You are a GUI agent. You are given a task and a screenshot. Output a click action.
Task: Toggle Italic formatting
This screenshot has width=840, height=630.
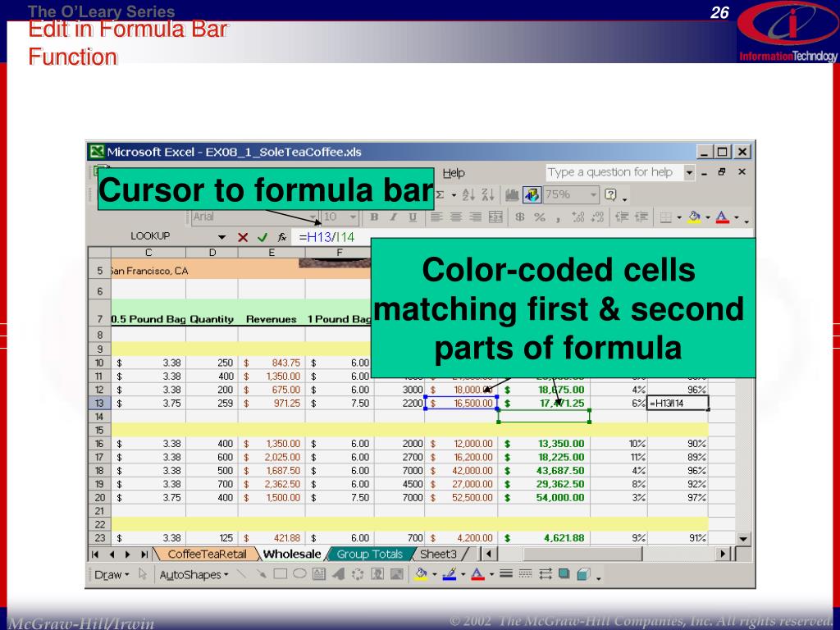pos(393,217)
